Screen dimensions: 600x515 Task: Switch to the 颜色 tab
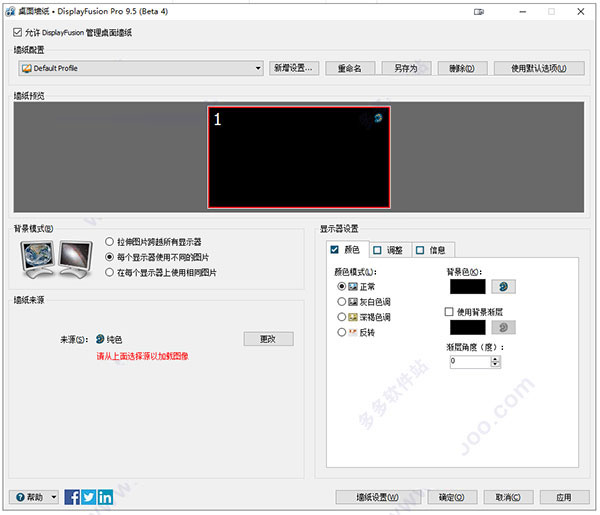(347, 250)
